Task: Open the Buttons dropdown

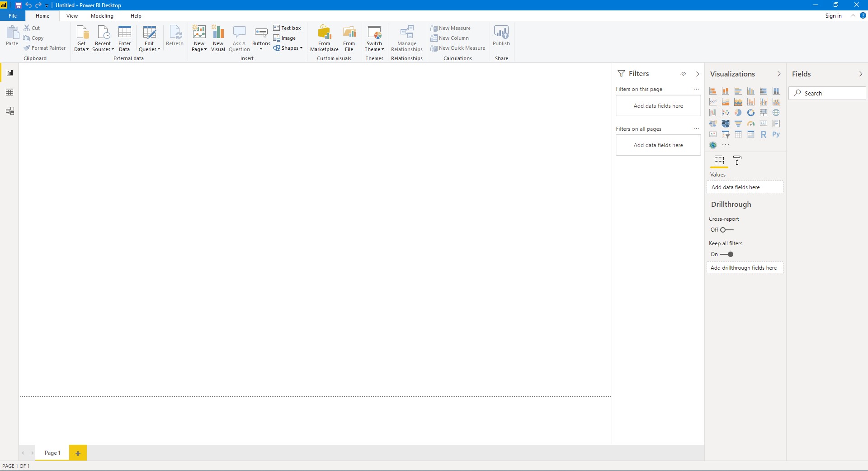Action: (261, 39)
